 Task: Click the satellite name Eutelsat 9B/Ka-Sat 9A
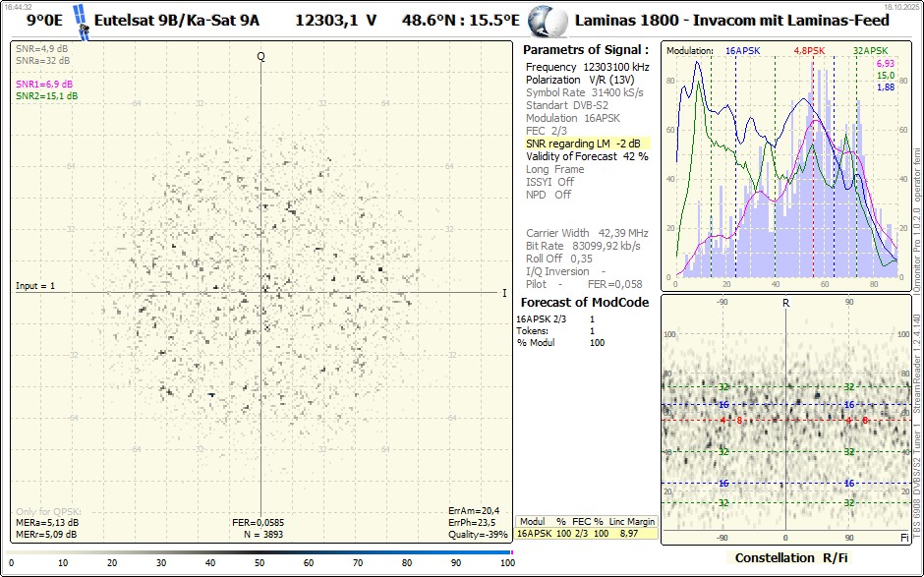[177, 21]
